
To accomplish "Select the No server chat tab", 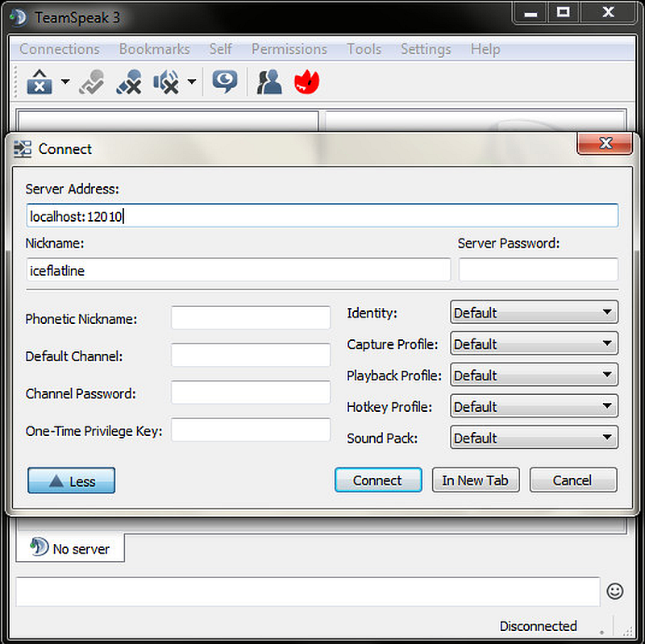I will 70,548.
